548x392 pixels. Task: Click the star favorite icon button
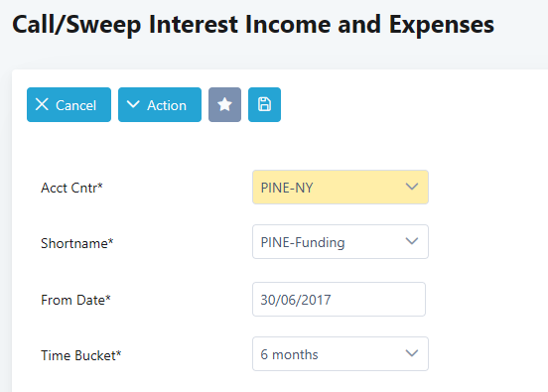[224, 104]
